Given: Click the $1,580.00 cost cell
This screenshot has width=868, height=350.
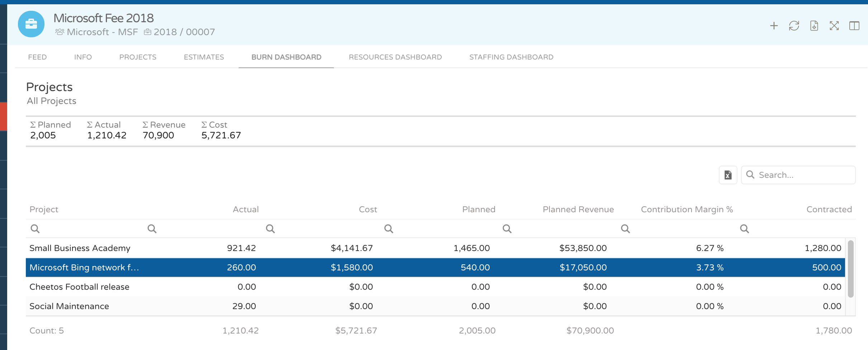Looking at the screenshot, I should 352,268.
